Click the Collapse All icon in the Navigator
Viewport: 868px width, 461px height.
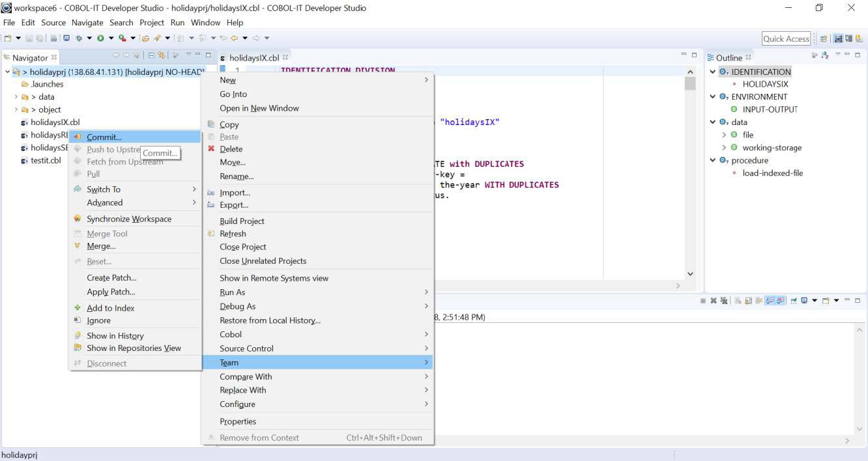pos(151,56)
